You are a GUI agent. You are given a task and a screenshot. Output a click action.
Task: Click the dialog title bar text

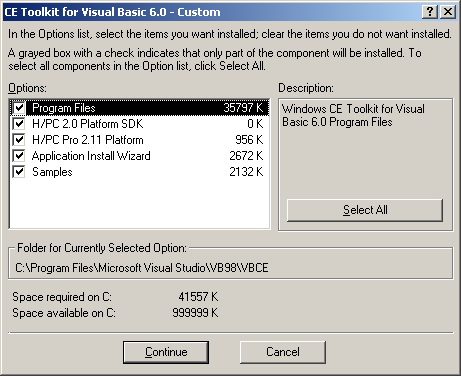click(x=112, y=12)
